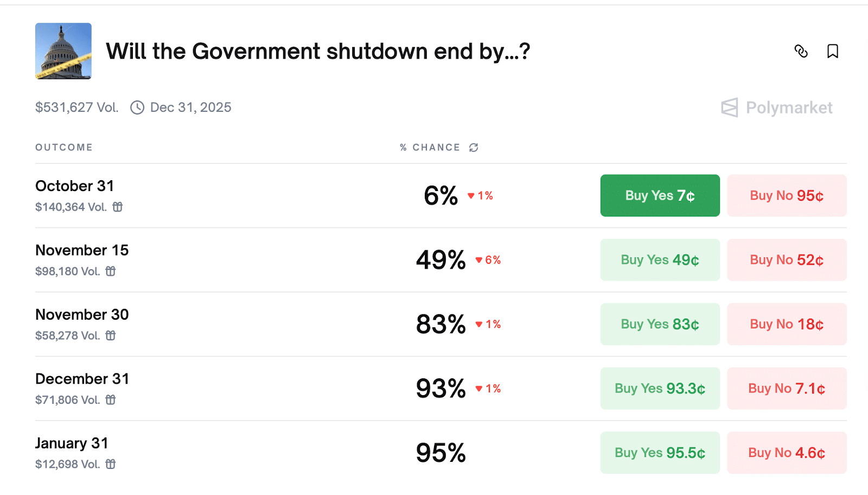The width and height of the screenshot is (868, 495).
Task: Select Buy Yes 49¢ for November 15
Action: click(660, 259)
